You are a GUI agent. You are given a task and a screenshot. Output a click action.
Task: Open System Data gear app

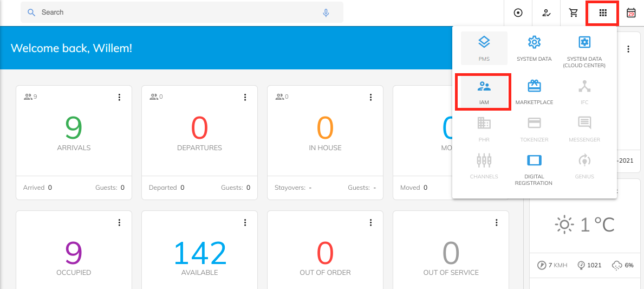[x=534, y=48]
